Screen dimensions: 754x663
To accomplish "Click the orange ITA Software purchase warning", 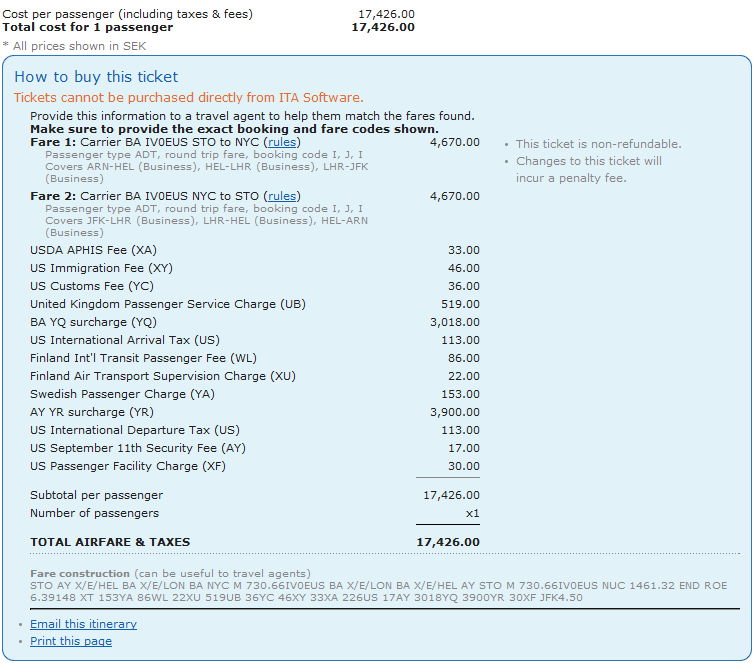I will (x=188, y=98).
